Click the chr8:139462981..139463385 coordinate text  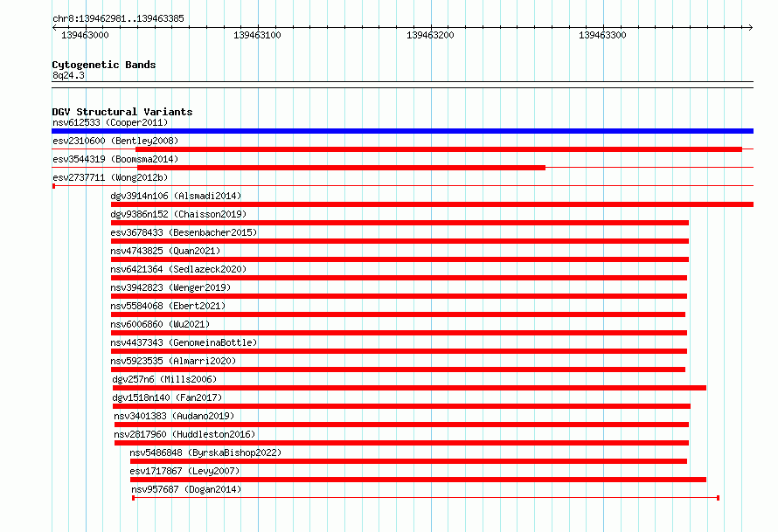tap(118, 18)
